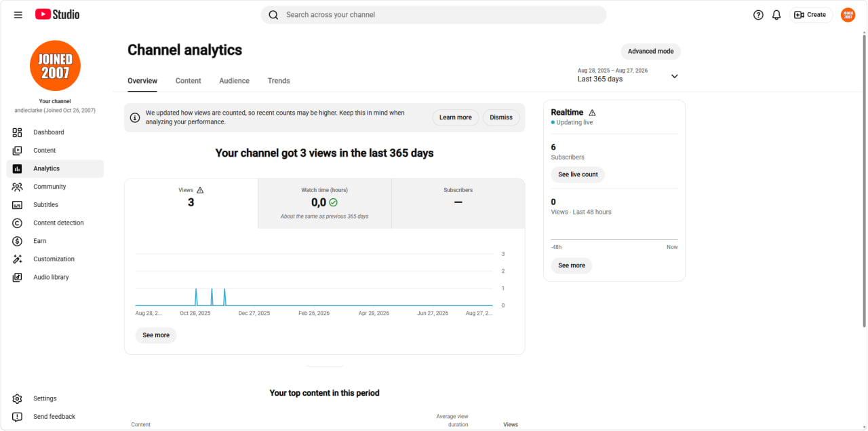Click the Create video button

pyautogui.click(x=810, y=15)
